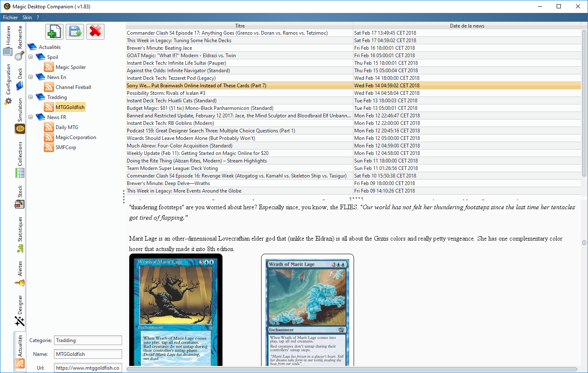Open the Actualités side tab
This screenshot has width=588, height=373.
[x=20, y=351]
